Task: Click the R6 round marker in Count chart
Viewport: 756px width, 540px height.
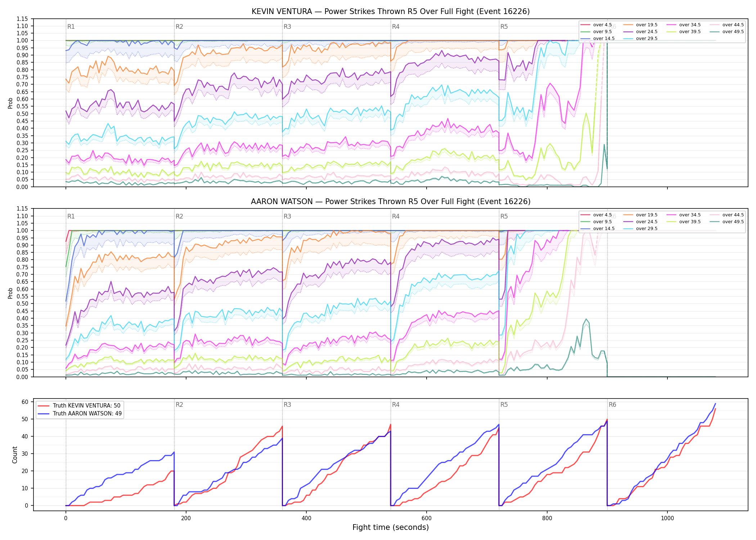Action: coord(612,405)
